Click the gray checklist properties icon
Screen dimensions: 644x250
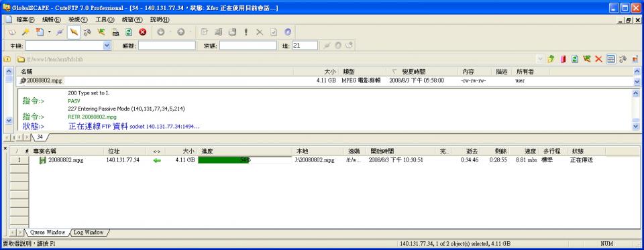pyautogui.click(x=274, y=32)
